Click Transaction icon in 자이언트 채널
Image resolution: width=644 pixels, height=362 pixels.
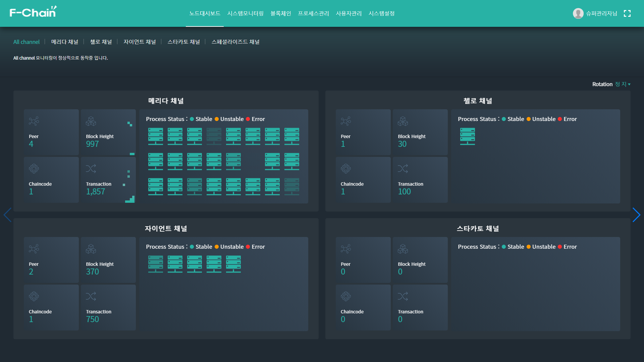(91, 296)
